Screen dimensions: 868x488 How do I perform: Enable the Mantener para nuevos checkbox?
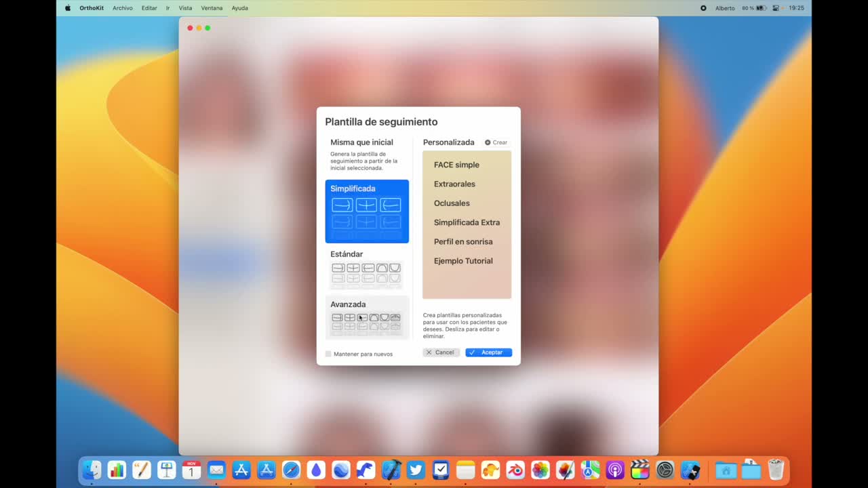(328, 354)
